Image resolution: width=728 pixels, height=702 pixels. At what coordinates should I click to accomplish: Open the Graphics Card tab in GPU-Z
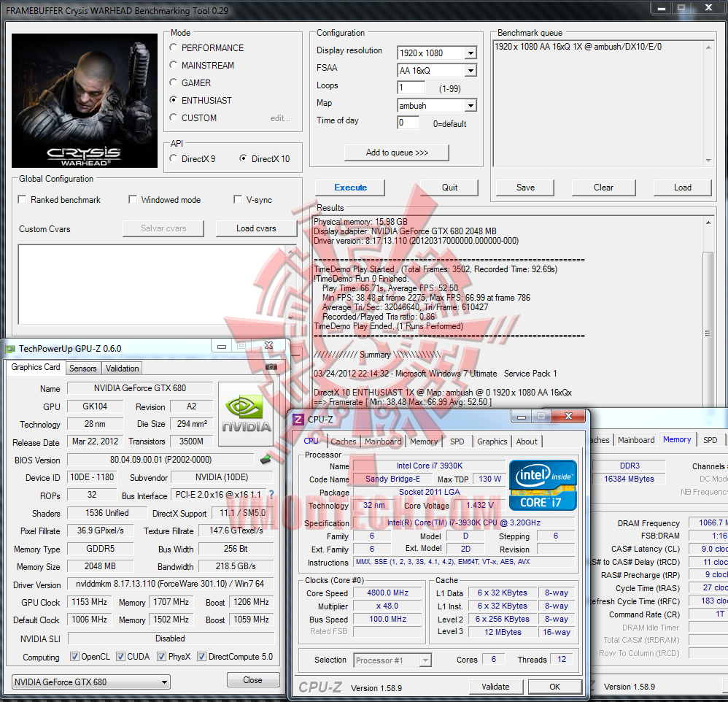36,367
